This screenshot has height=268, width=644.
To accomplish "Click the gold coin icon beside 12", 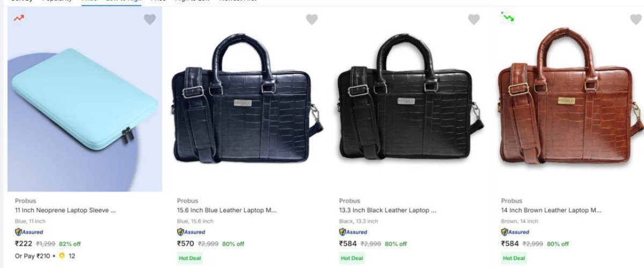I will click(62, 256).
